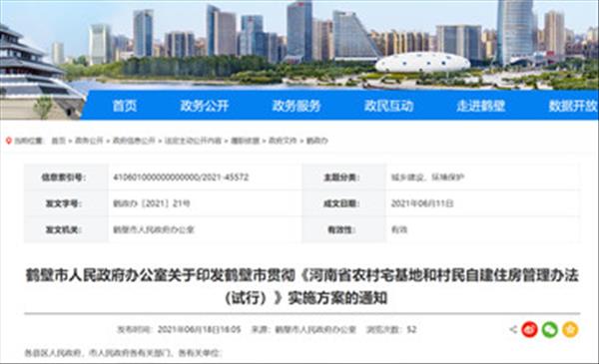Click the 有效性 label cell

[343, 229]
